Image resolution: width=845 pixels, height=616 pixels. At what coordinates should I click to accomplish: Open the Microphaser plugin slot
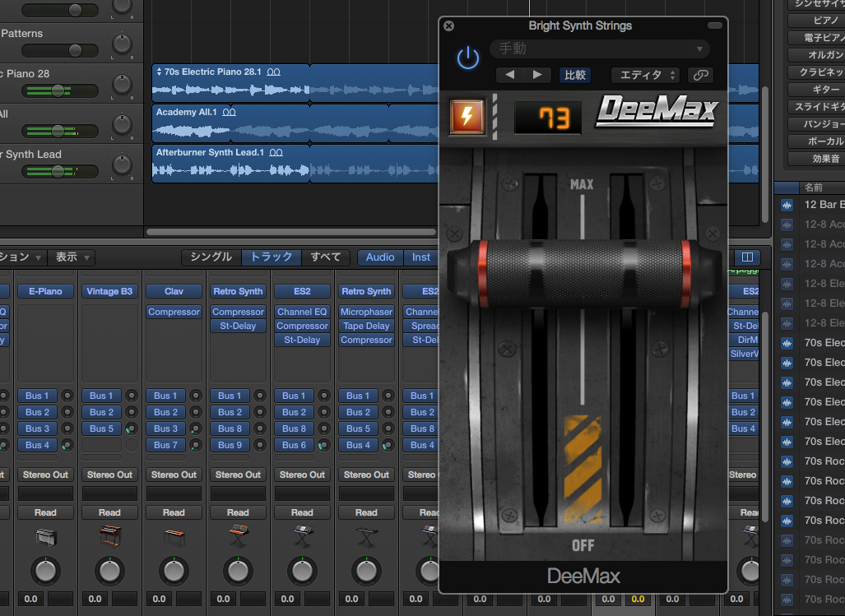pyautogui.click(x=366, y=312)
